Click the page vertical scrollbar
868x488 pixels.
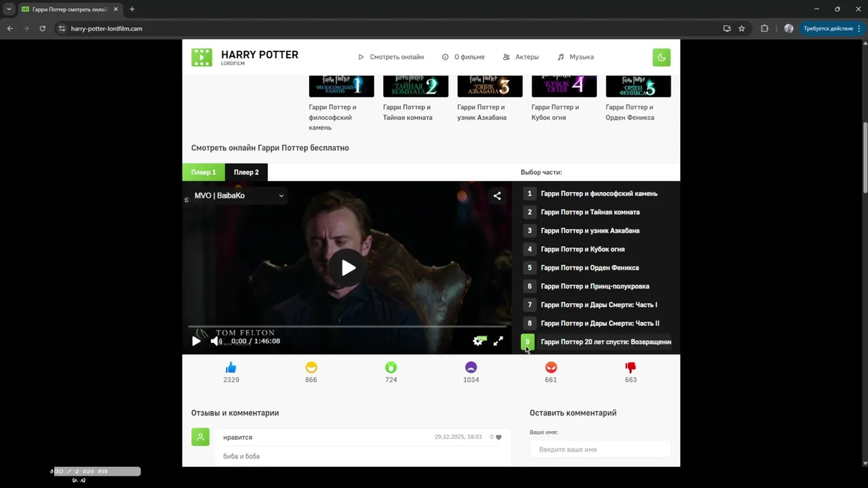click(x=865, y=157)
